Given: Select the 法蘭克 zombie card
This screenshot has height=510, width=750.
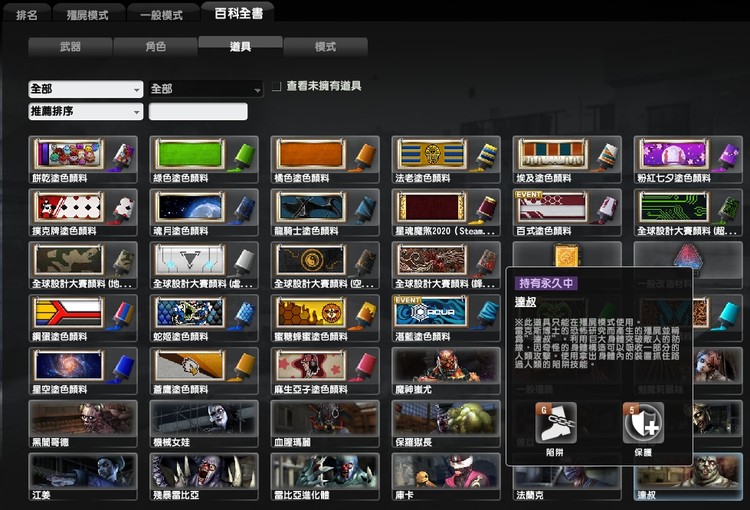Looking at the screenshot, I should [x=567, y=483].
